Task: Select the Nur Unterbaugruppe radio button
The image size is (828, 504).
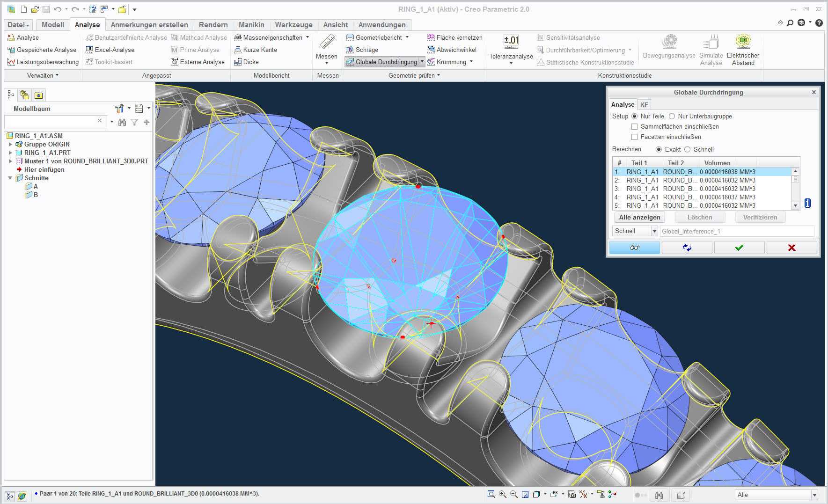Action: 672,116
